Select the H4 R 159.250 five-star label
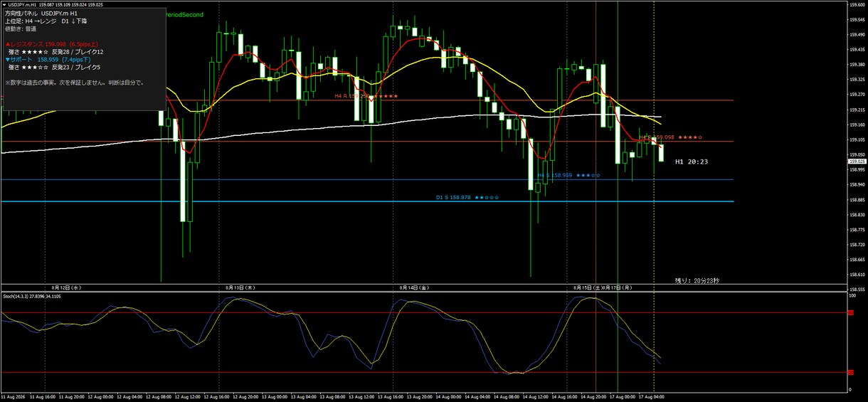868x402 pixels. 366,96
